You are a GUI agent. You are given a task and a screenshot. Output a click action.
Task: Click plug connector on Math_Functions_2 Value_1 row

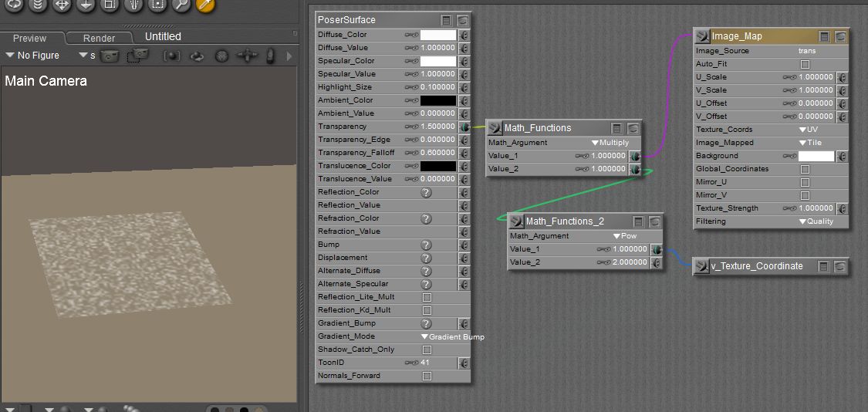click(x=656, y=250)
